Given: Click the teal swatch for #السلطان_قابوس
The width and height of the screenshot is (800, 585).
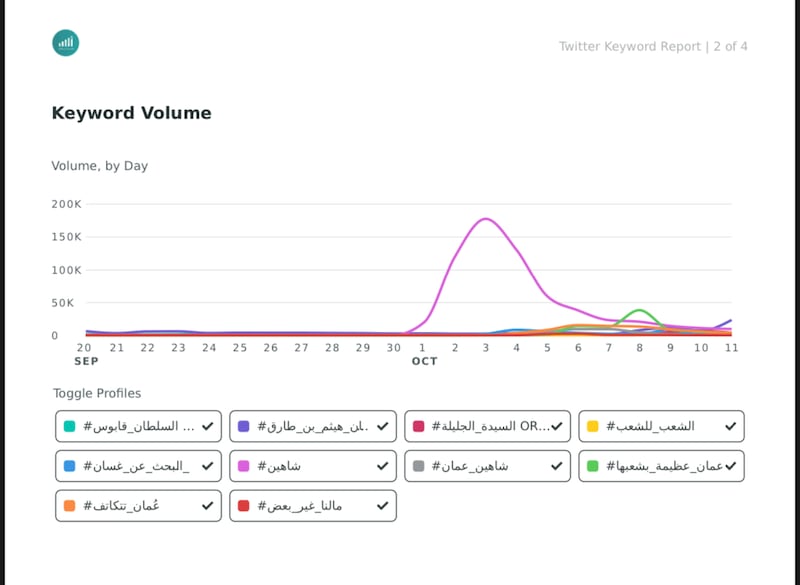Looking at the screenshot, I should click(x=69, y=426).
